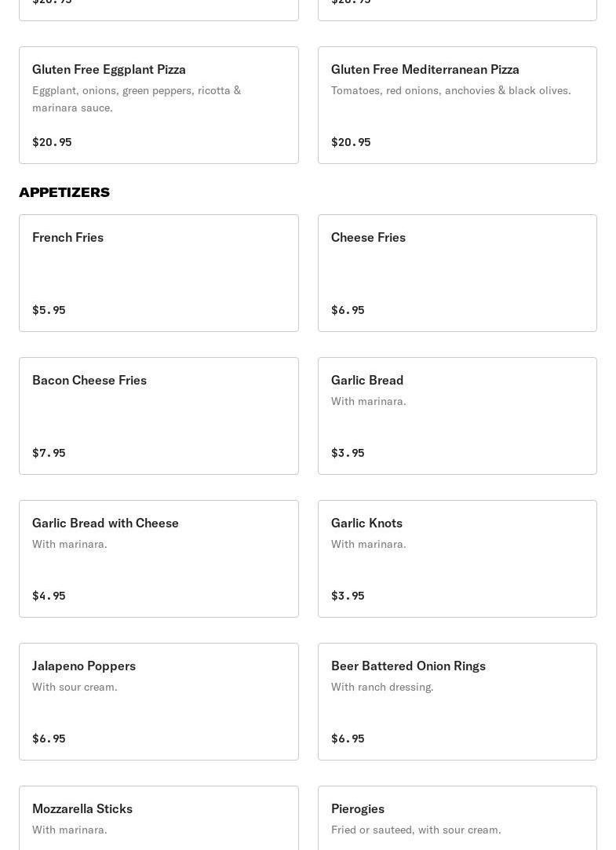Open the Beer Battered Onion Rings card
The width and height of the screenshot is (616, 850).
pos(457,701)
